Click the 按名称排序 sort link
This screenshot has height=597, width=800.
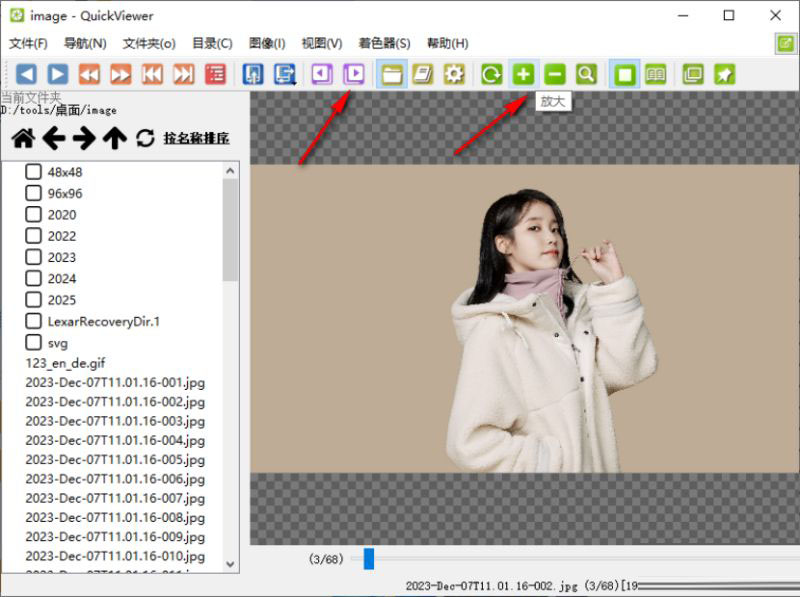coord(196,138)
